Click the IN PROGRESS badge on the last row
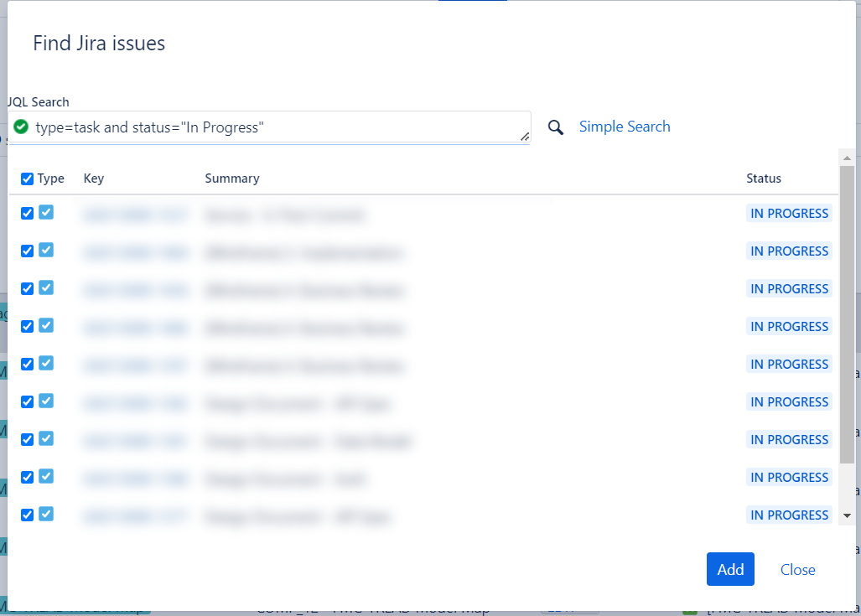This screenshot has width=861, height=616. point(789,515)
